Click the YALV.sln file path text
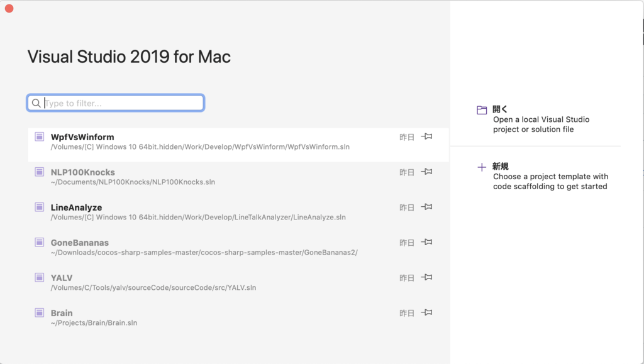This screenshot has height=364, width=644. pyautogui.click(x=153, y=288)
